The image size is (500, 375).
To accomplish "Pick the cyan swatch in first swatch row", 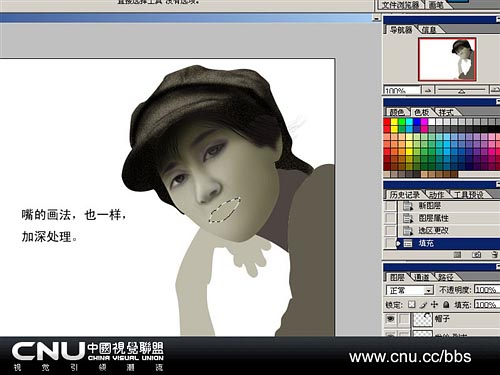I will 409,122.
